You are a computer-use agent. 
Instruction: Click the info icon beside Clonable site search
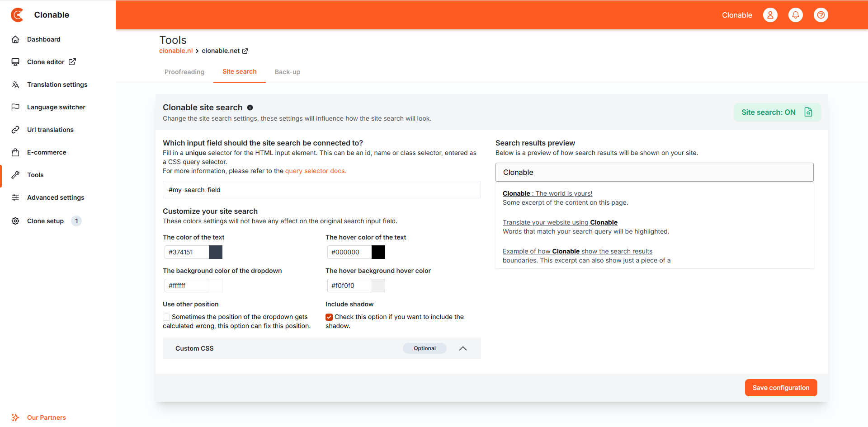(x=250, y=108)
